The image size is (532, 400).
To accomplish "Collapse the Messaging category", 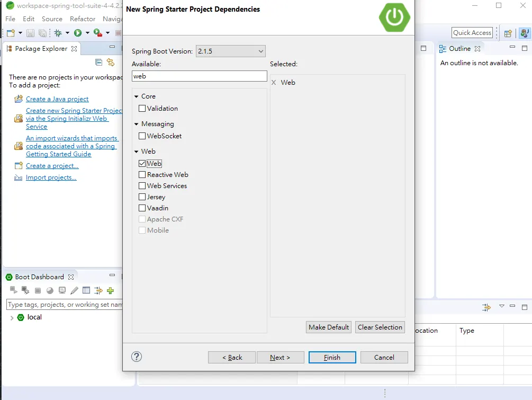I will 137,124.
